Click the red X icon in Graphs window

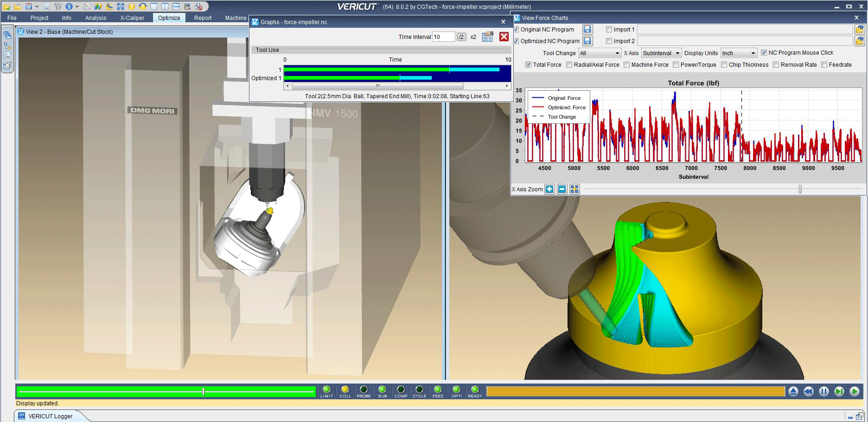pyautogui.click(x=504, y=37)
